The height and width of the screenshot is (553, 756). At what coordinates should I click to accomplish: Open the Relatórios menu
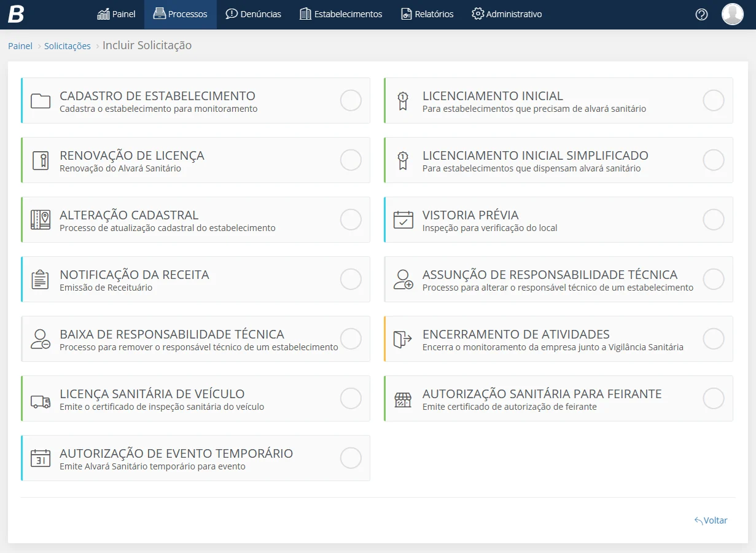coord(427,14)
